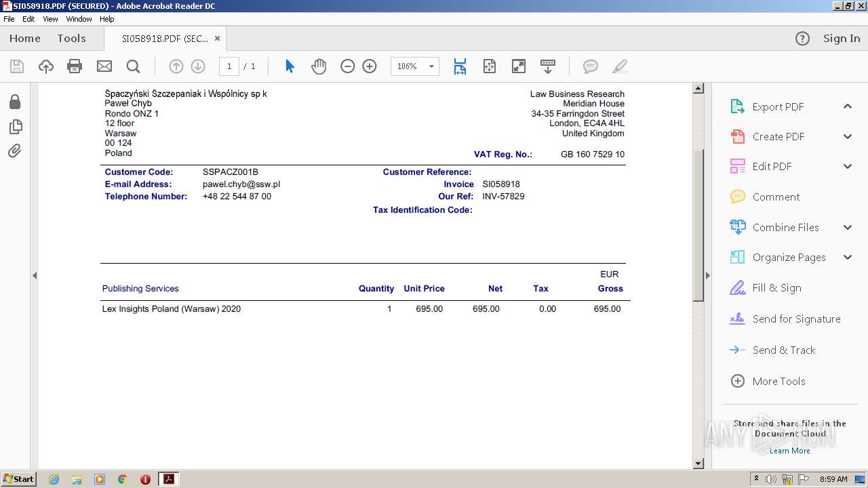Open Opera from the taskbar

pyautogui.click(x=145, y=479)
